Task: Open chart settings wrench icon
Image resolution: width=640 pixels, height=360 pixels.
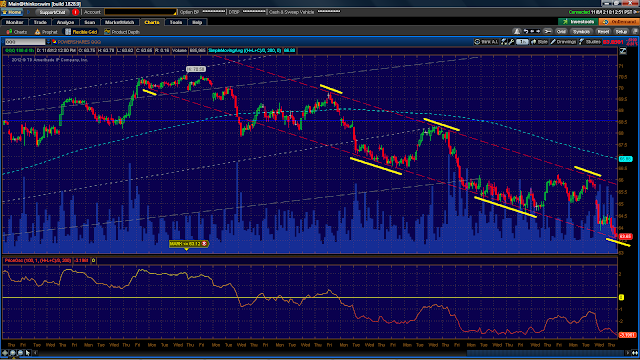Action: (x=511, y=42)
